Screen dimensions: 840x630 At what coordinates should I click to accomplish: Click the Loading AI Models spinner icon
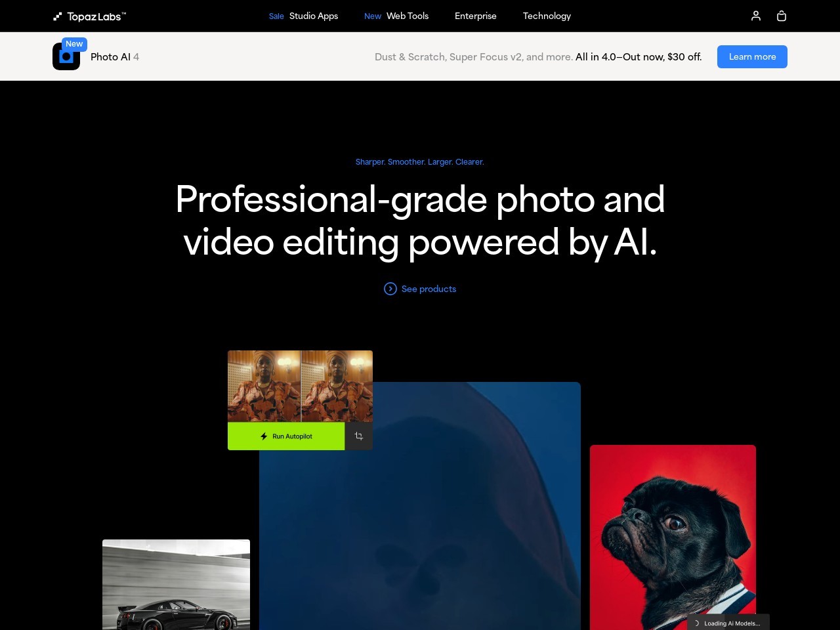pyautogui.click(x=698, y=623)
